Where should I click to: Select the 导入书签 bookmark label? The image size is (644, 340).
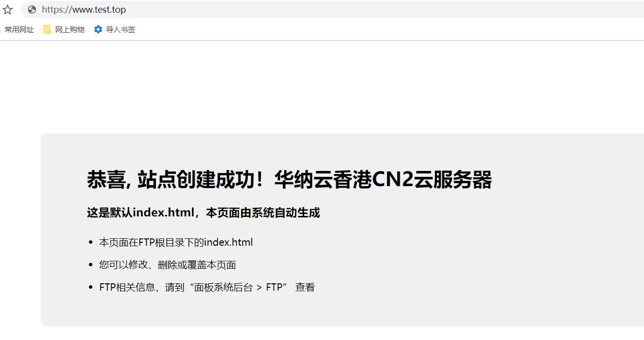point(121,30)
